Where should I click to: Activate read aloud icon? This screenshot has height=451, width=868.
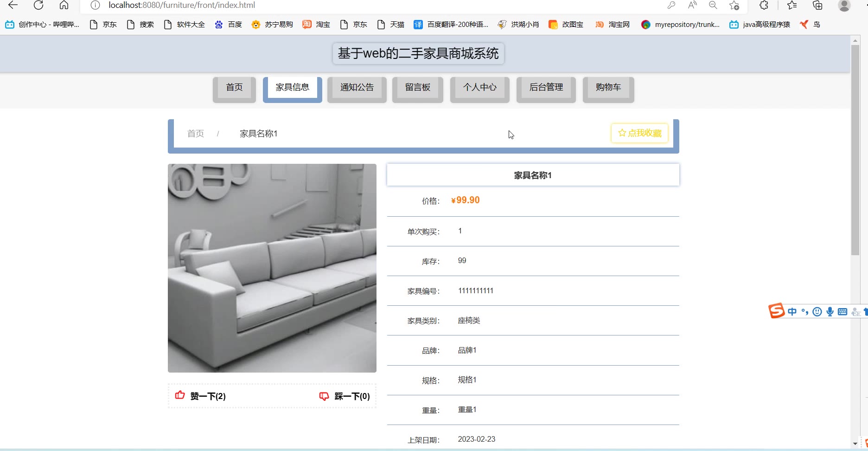point(692,5)
